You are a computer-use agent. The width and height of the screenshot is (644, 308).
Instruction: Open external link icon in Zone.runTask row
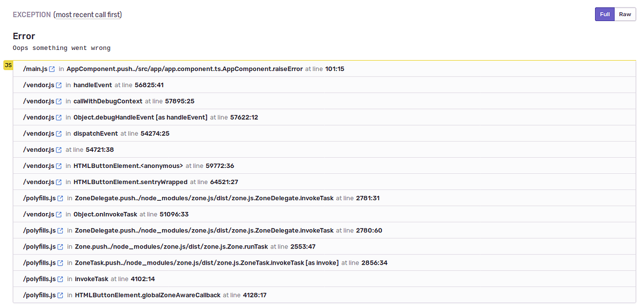[x=61, y=247]
